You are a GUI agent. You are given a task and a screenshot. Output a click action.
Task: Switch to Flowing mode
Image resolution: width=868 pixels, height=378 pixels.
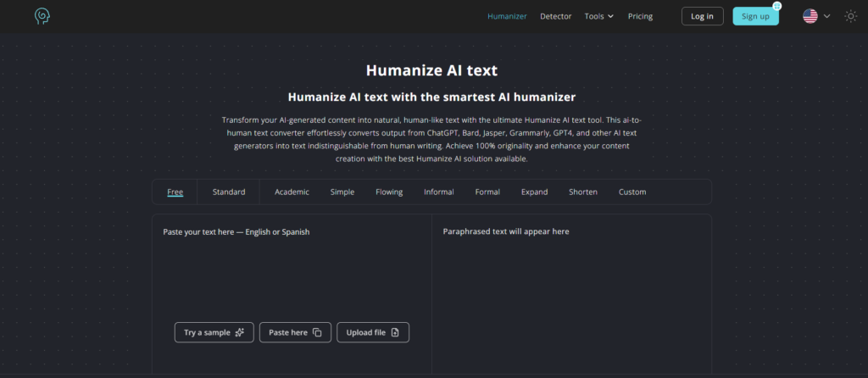pyautogui.click(x=389, y=192)
